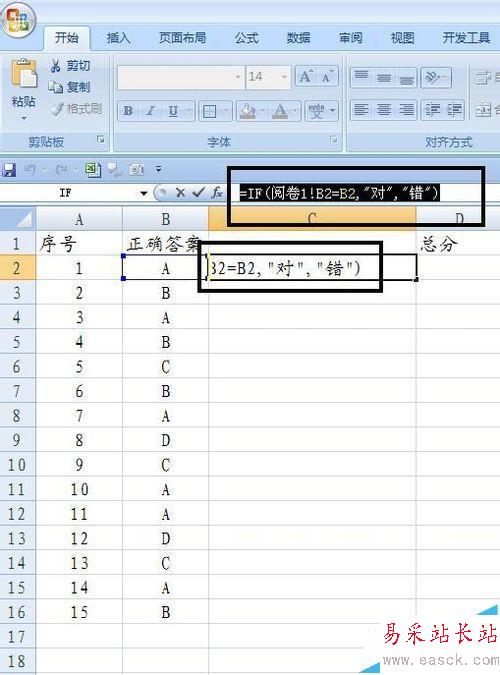Select column B header
The width and height of the screenshot is (500, 675).
point(166,219)
